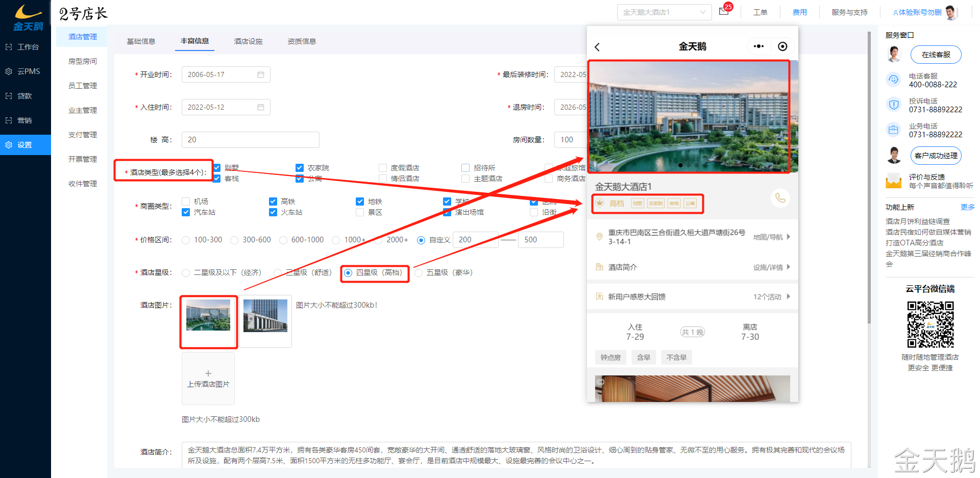This screenshot has width=980, height=478.
Task: Click the user avatar in the top bar
Action: [x=950, y=12]
